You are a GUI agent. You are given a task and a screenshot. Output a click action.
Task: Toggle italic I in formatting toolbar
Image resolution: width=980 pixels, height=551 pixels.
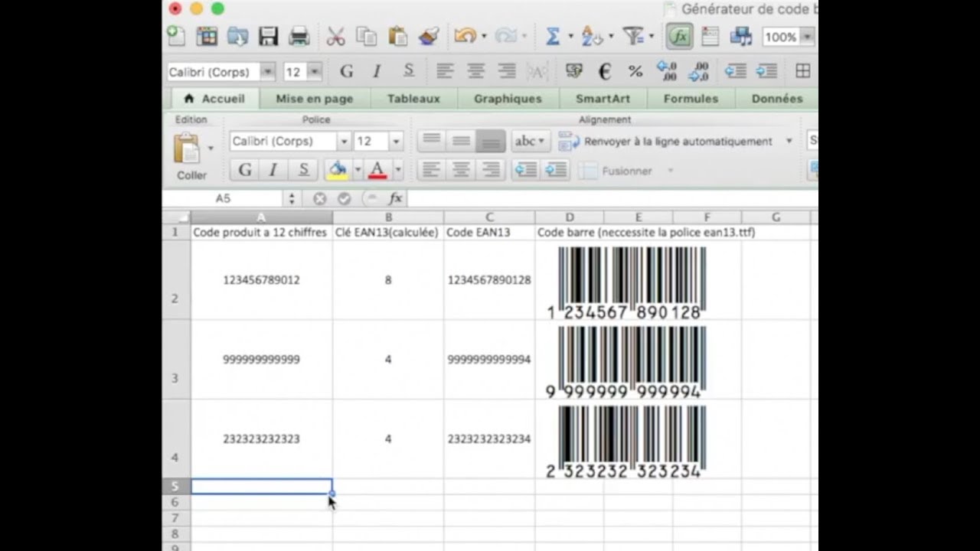[x=377, y=71]
